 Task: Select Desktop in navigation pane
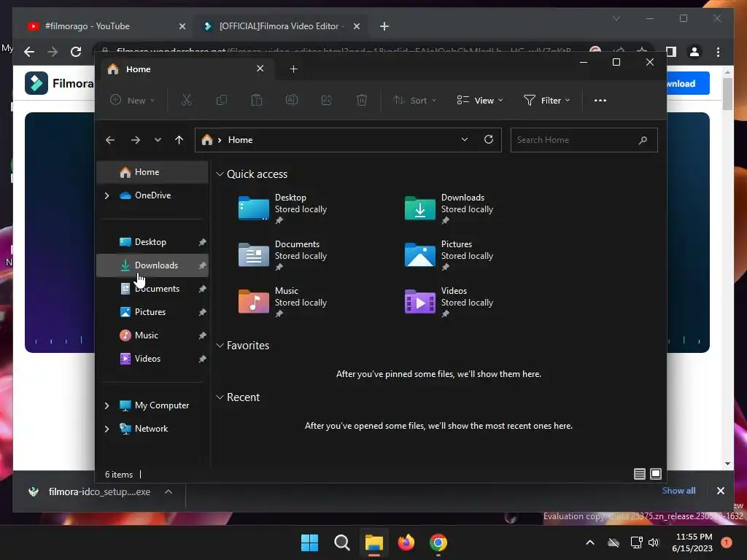[x=152, y=242]
